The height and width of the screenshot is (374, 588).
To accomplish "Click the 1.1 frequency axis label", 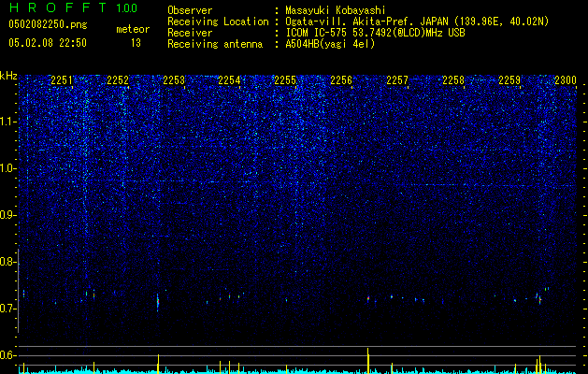I will pos(7,122).
